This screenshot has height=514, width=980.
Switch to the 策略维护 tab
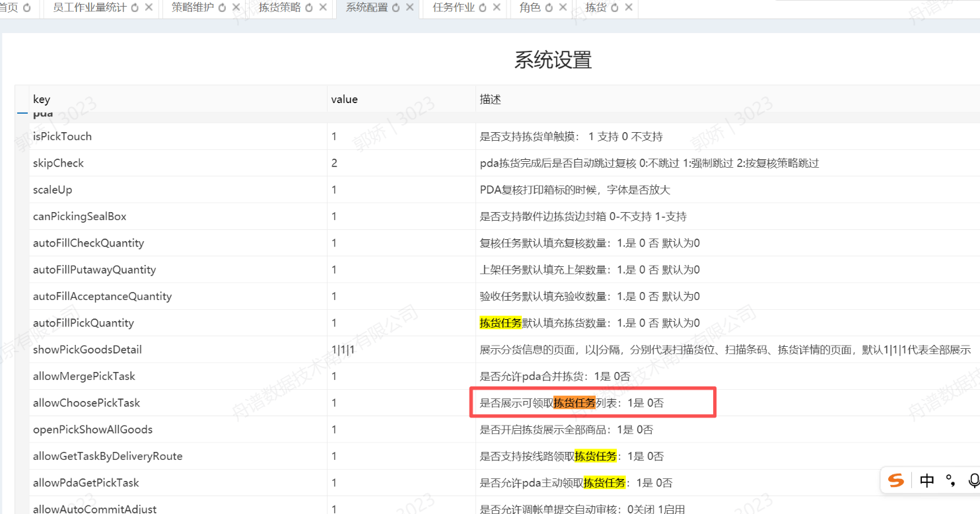click(192, 8)
